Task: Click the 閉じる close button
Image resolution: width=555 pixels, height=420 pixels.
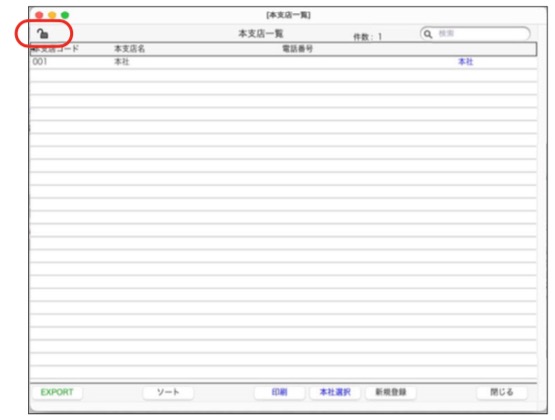Action: 502,392
